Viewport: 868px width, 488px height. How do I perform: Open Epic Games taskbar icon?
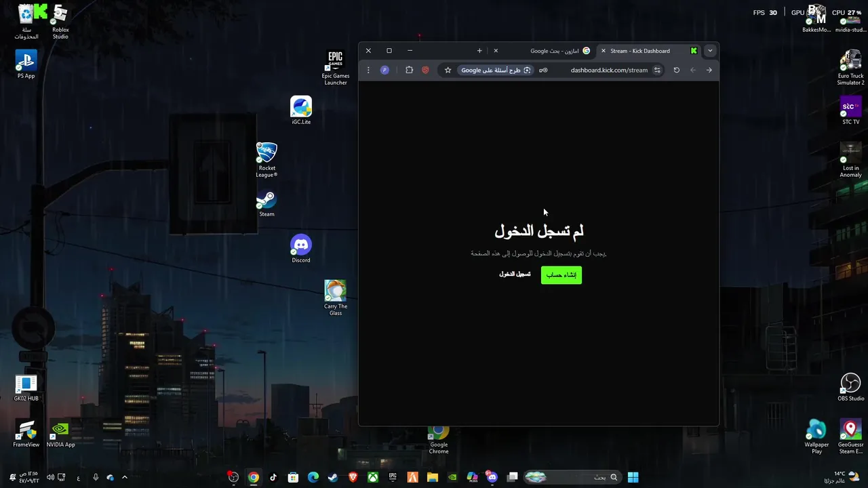(393, 477)
